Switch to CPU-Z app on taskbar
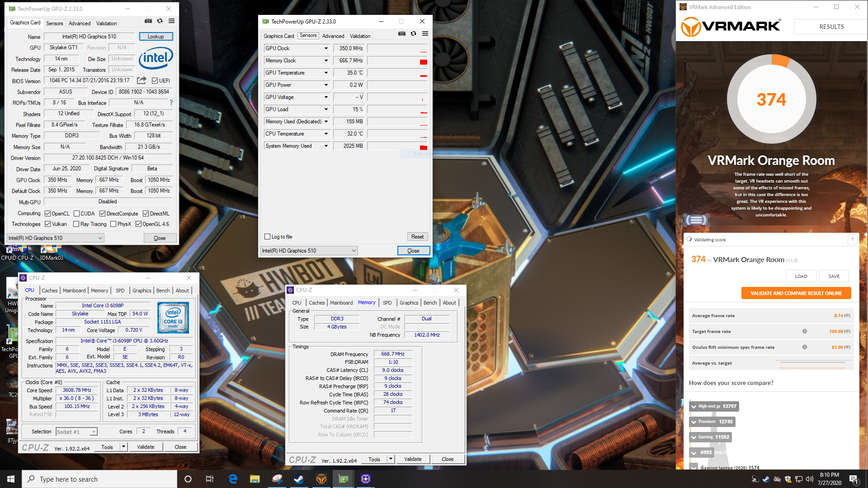Image resolution: width=868 pixels, height=488 pixels. 366,479
